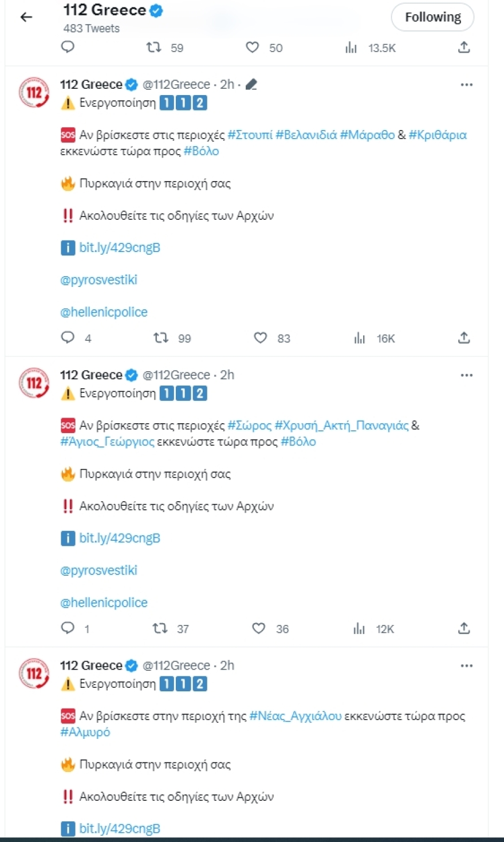Open the share menu on the Σώρος tweet
The width and height of the screenshot is (504, 842).
point(464,628)
